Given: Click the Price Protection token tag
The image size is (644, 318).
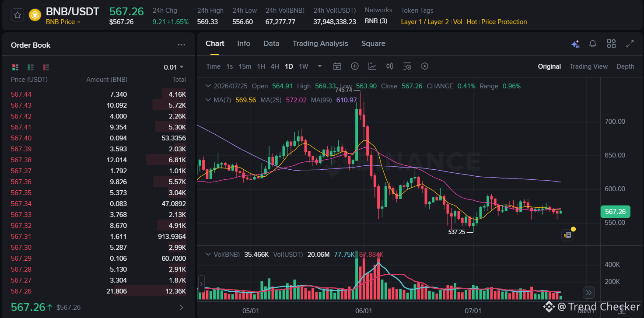Looking at the screenshot, I should (x=504, y=21).
